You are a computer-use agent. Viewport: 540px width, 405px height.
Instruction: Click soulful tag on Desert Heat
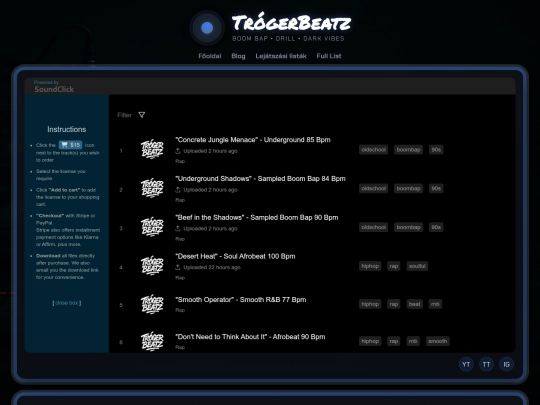coord(417,266)
